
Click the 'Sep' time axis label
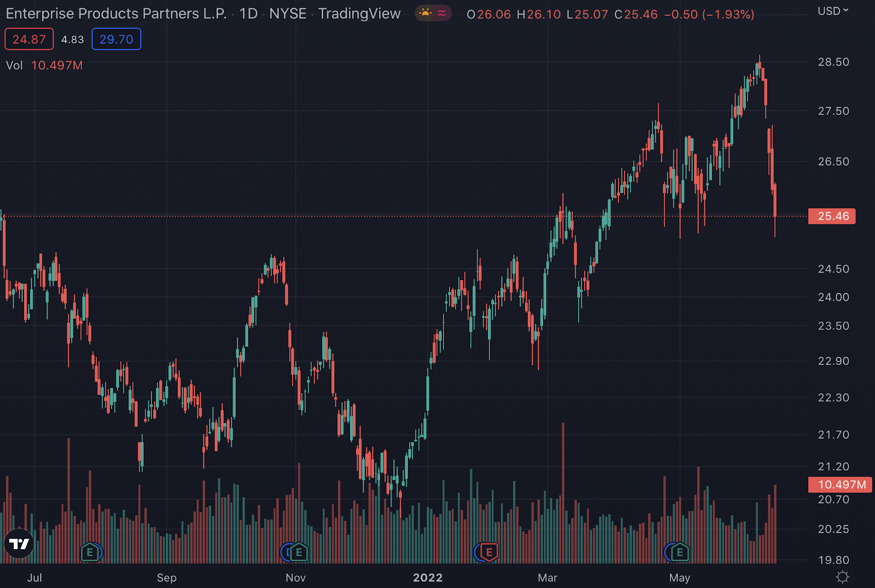point(167,578)
